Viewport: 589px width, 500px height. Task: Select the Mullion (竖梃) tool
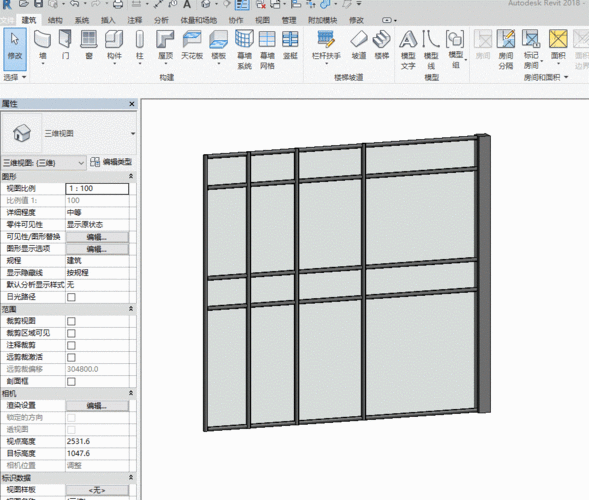[x=290, y=45]
